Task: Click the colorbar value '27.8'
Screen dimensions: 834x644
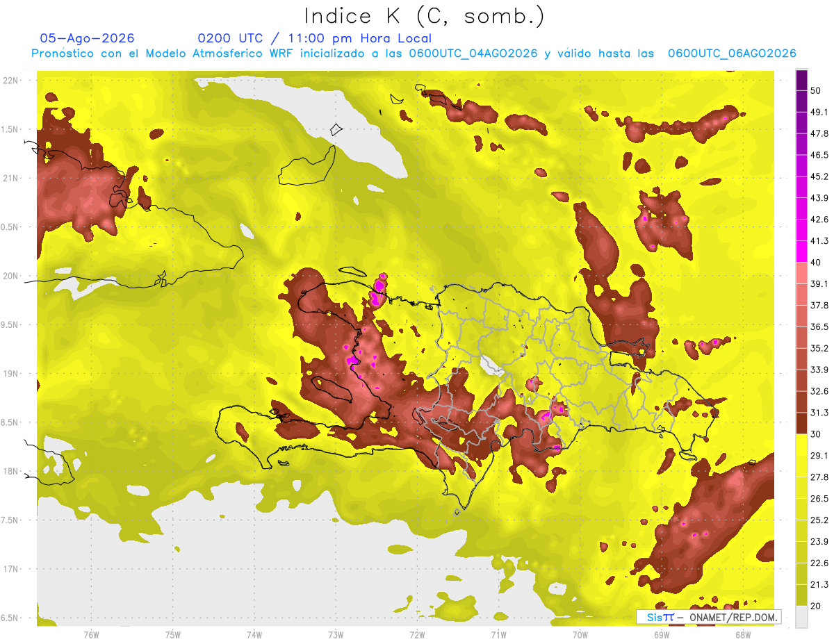Action: tap(820, 477)
